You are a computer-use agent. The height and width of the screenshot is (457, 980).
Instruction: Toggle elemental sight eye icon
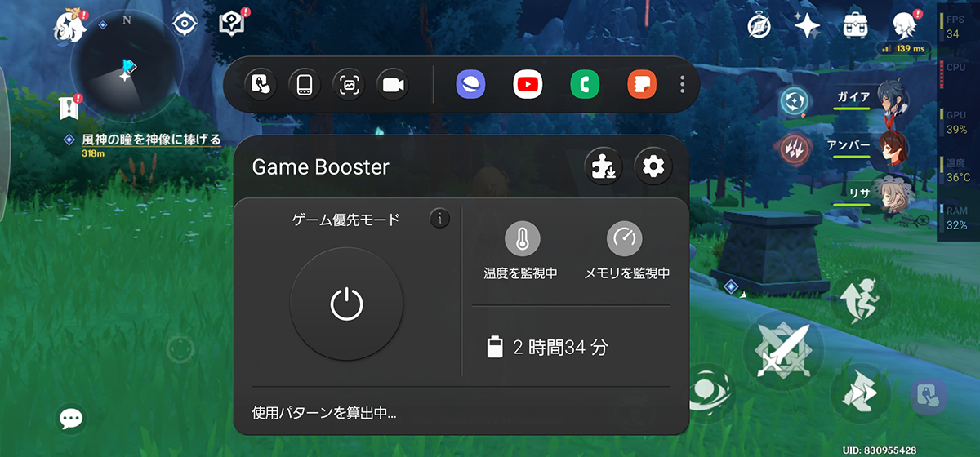point(185,24)
